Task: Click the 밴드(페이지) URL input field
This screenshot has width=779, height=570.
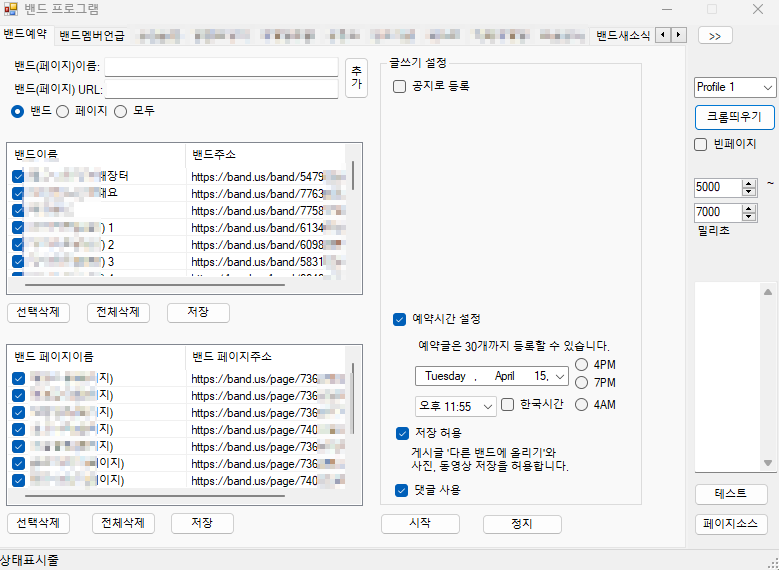Action: [221, 90]
